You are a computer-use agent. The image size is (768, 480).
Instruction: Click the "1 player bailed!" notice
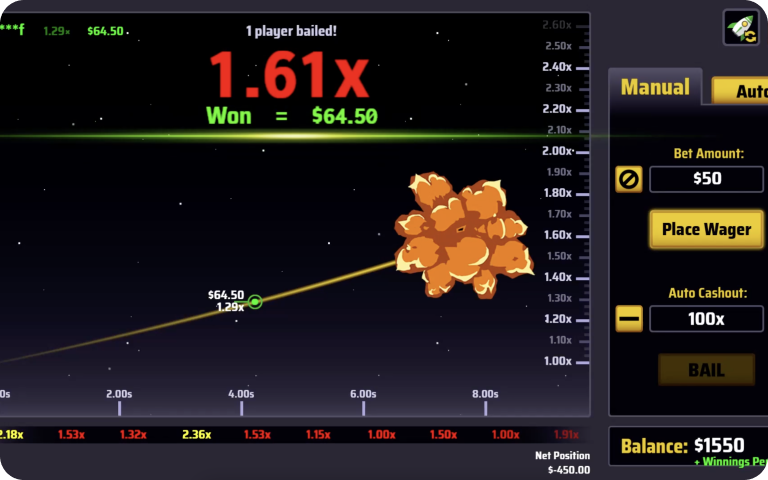(291, 31)
